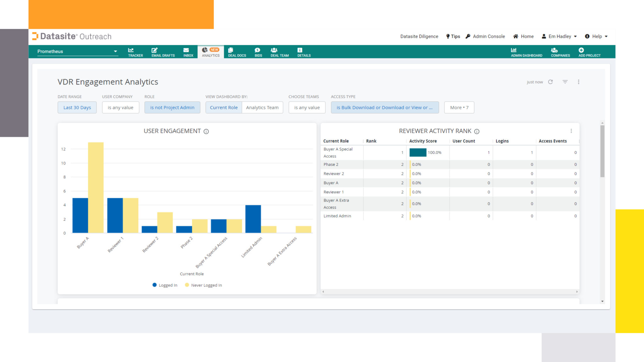The width and height of the screenshot is (644, 362).
Task: Open the Deal Docs panel
Action: point(237,52)
